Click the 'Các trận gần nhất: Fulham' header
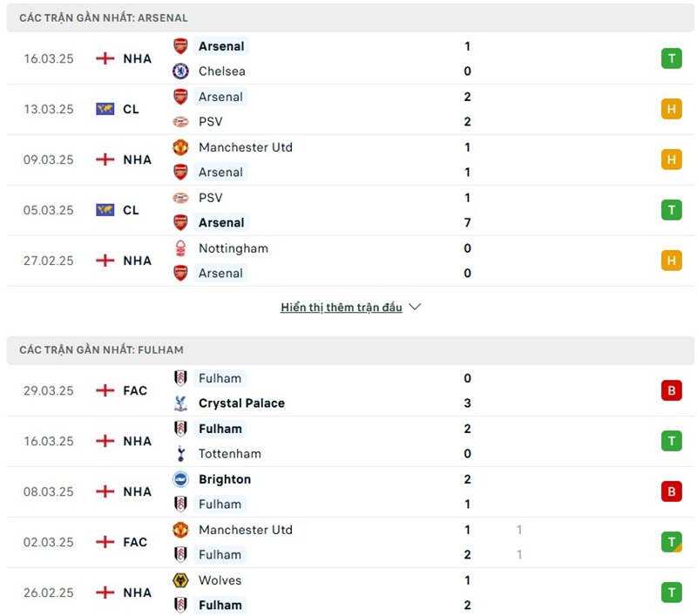Screen dimensions: 697x616 (x=101, y=349)
